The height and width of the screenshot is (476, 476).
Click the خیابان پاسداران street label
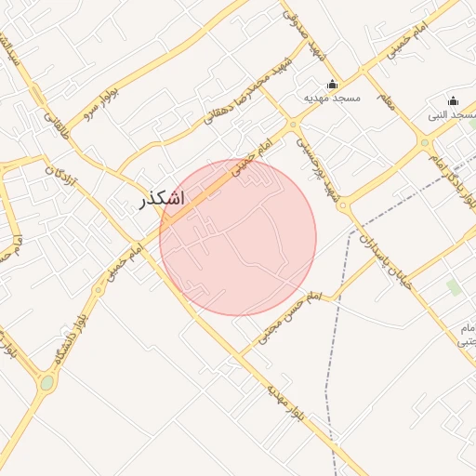pos(385,263)
